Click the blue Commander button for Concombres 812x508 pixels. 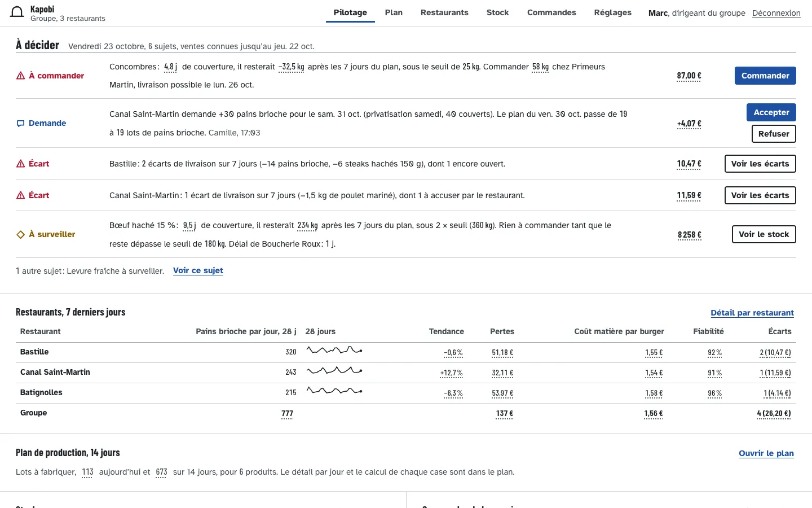coord(765,76)
